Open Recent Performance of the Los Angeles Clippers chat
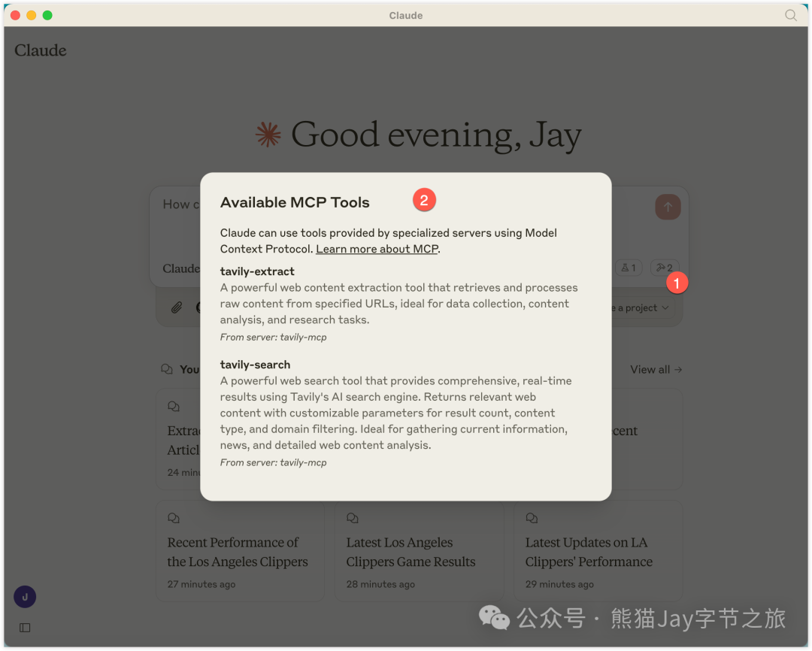The width and height of the screenshot is (812, 651). coord(240,551)
